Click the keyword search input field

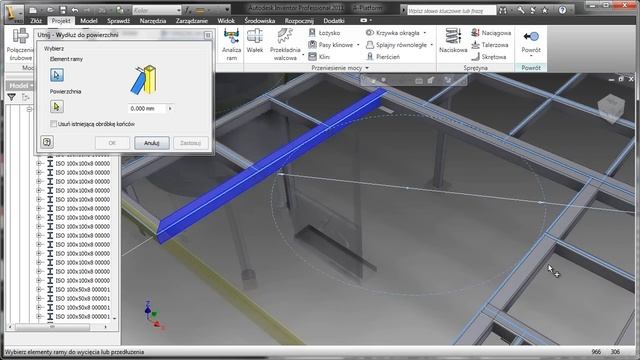(x=451, y=10)
